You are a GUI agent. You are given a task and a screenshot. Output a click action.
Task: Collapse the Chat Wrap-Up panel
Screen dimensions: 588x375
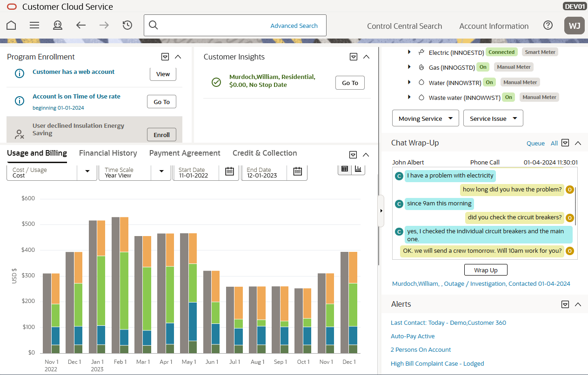click(578, 143)
